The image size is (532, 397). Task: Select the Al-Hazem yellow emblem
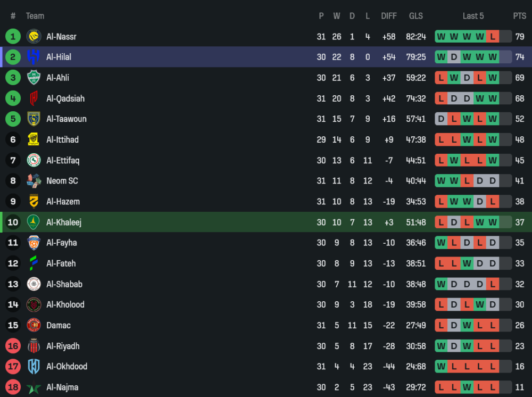(x=34, y=201)
